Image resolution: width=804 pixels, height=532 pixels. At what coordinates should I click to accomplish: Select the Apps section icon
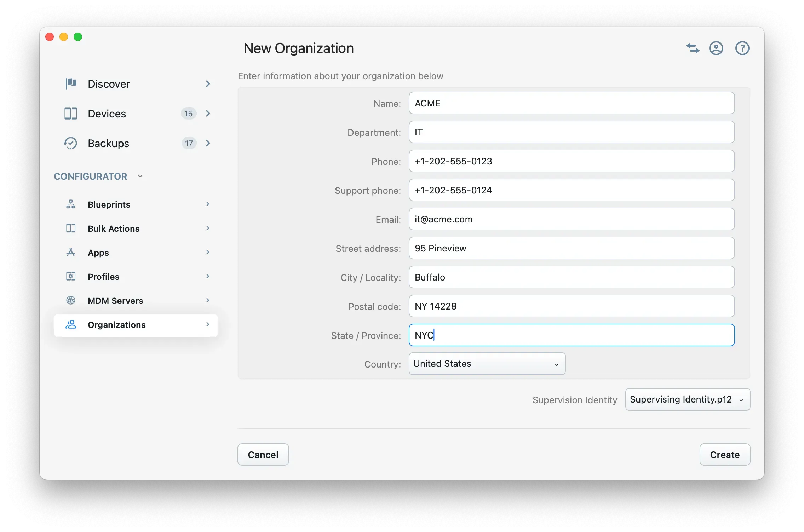(x=71, y=252)
